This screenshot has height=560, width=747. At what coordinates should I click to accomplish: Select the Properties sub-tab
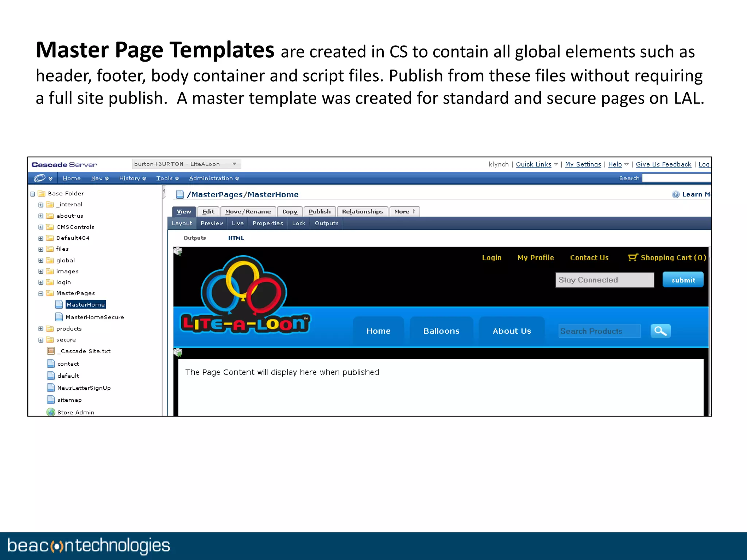pos(268,223)
